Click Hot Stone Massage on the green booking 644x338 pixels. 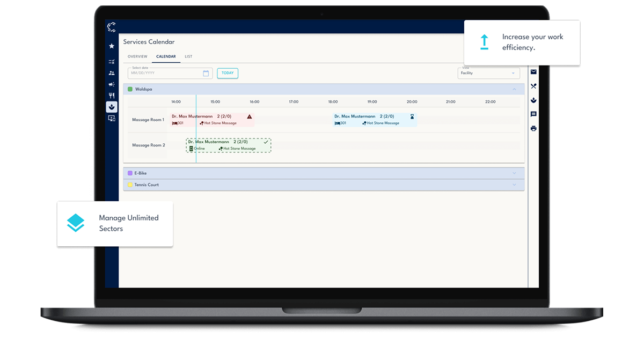(x=239, y=149)
